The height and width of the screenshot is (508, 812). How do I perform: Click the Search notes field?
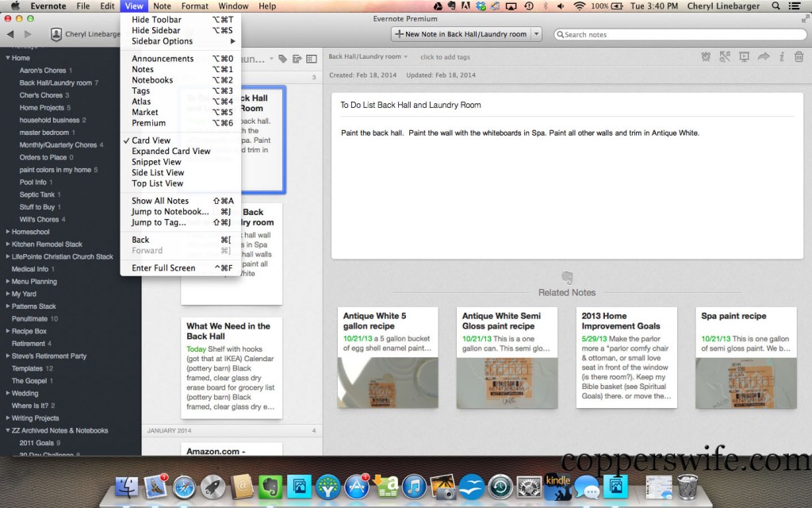point(680,34)
